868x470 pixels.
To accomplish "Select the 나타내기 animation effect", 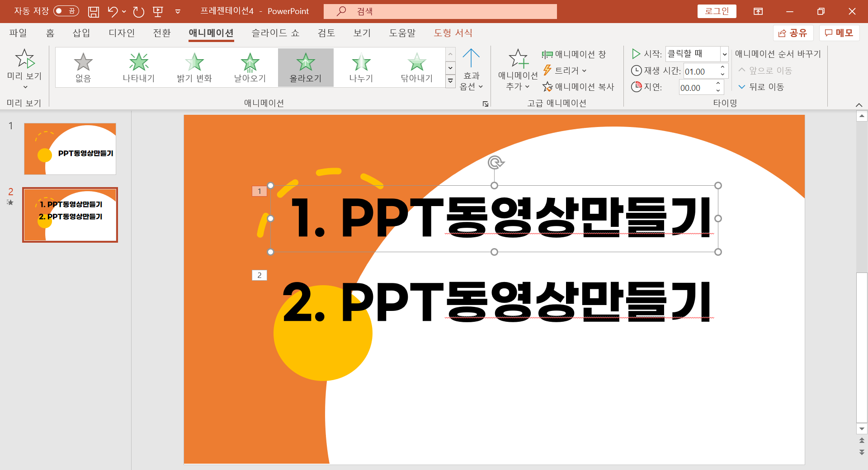I will pyautogui.click(x=139, y=67).
